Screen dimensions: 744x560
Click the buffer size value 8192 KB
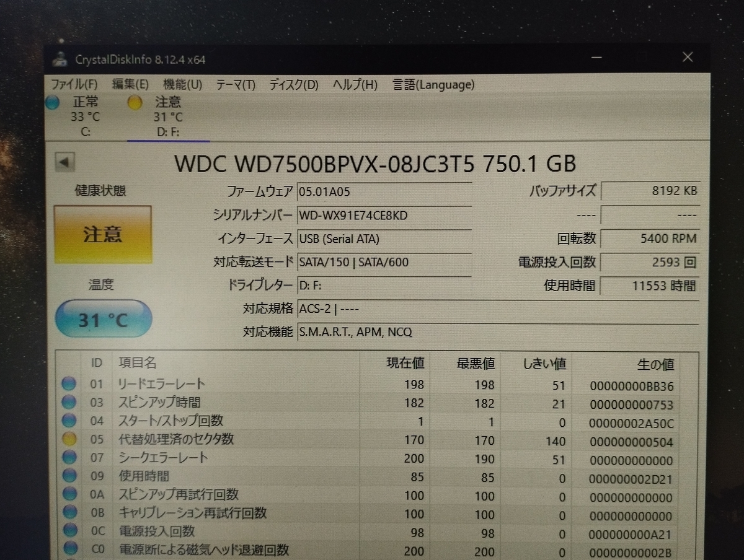coord(650,191)
